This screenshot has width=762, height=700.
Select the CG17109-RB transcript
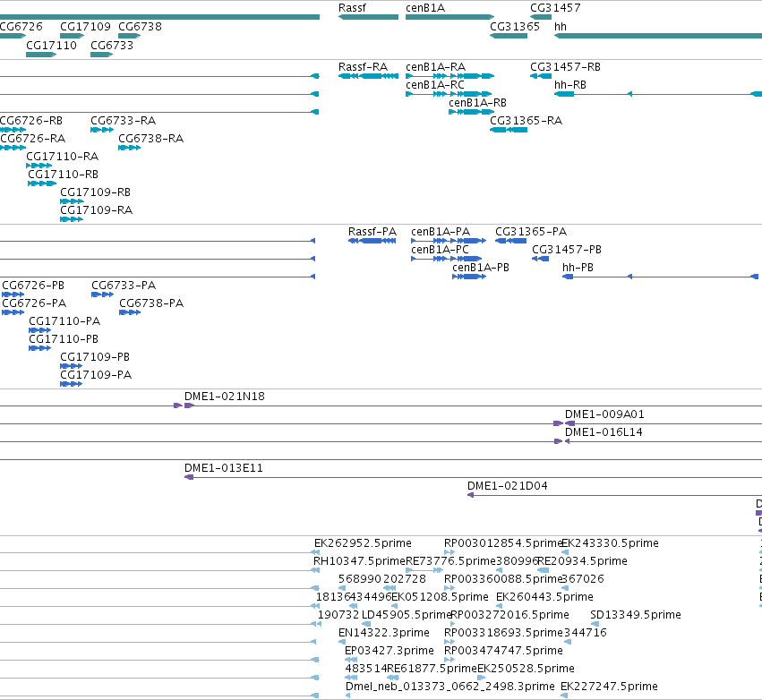tap(72, 201)
